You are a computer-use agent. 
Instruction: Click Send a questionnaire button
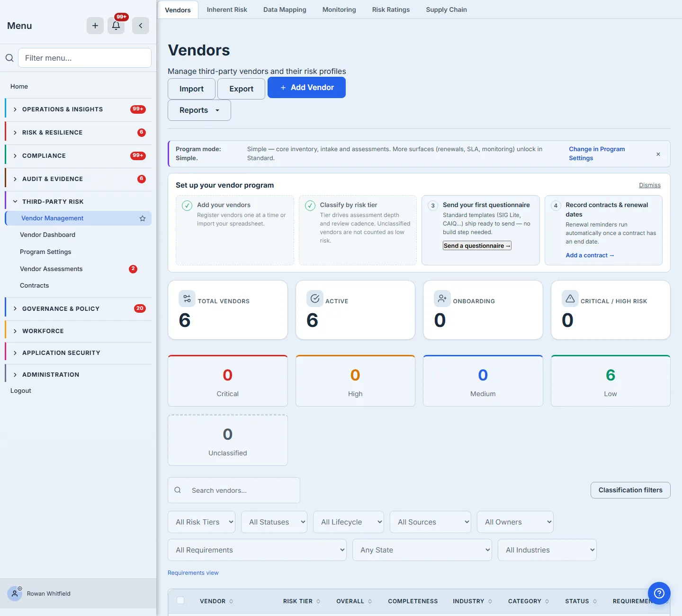click(477, 245)
